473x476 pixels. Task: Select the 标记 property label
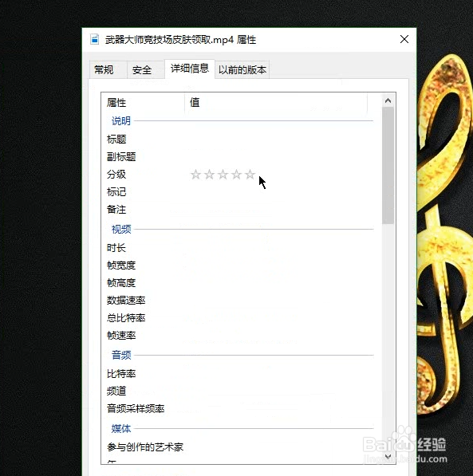point(116,192)
